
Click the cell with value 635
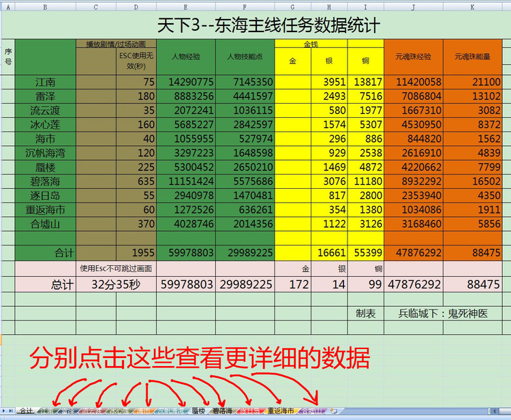(x=136, y=181)
